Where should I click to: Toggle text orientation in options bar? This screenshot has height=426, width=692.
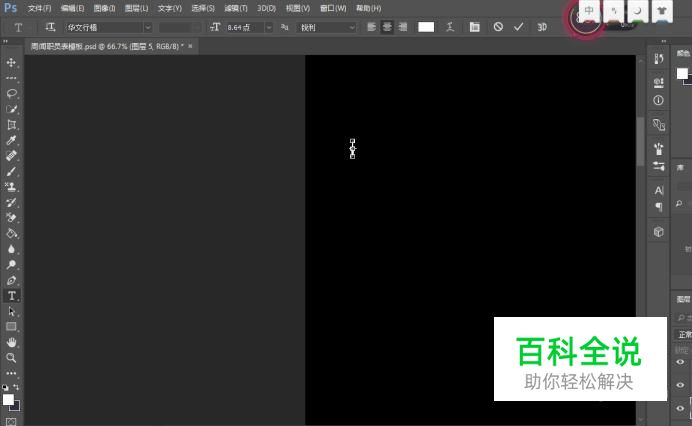pos(50,27)
